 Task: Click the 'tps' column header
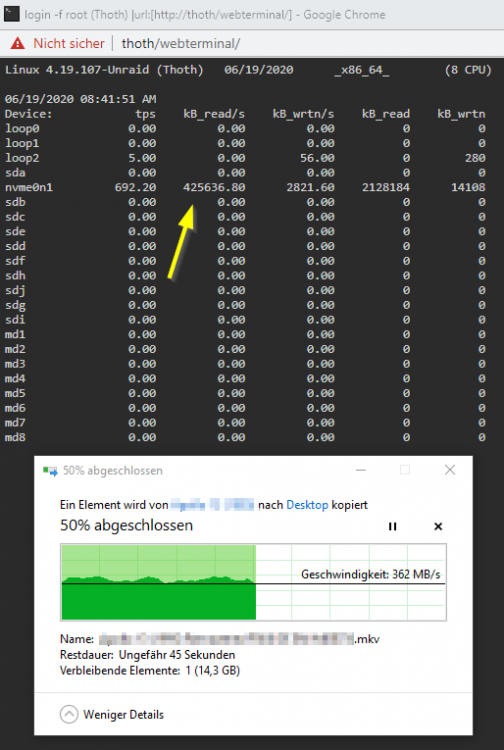pyautogui.click(x=145, y=114)
